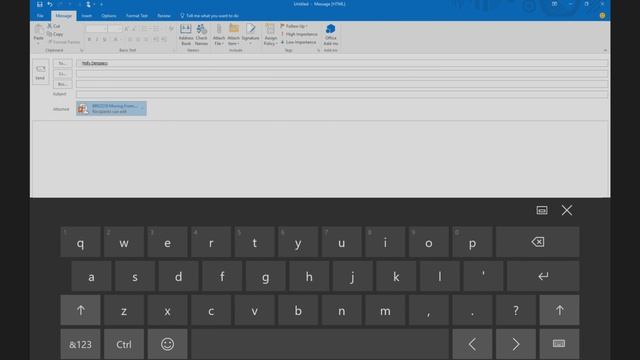Click the Save icon in the title bar
This screenshot has width=640, height=360.
point(40,4)
